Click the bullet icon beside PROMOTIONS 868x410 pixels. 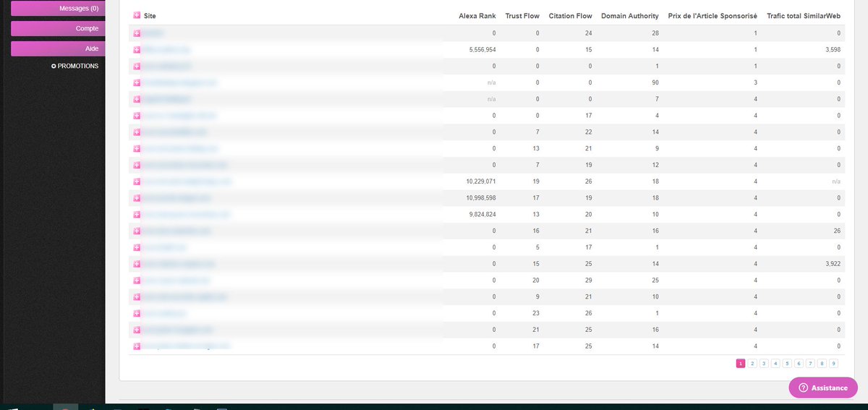click(x=54, y=66)
